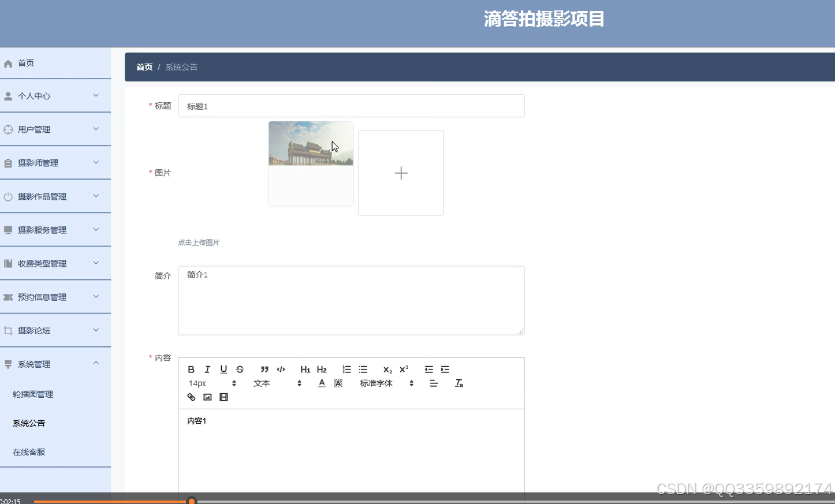
Task: Click the 系统公告 breadcrumb item
Action: (x=181, y=67)
